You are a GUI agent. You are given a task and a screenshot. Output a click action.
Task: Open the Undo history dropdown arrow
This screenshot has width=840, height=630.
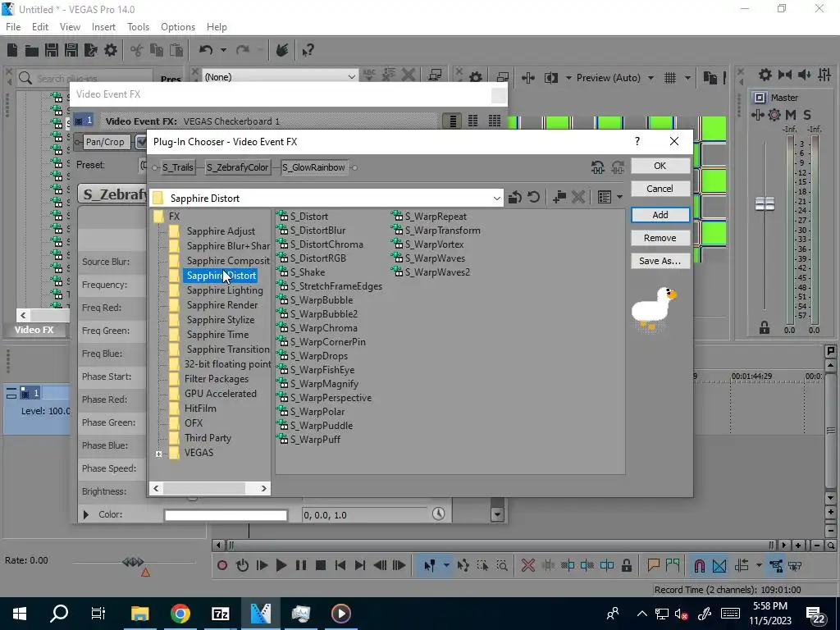pyautogui.click(x=223, y=50)
